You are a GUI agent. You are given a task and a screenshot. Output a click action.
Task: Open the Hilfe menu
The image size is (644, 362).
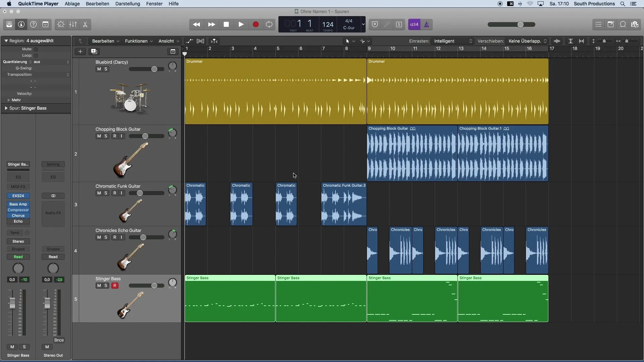pos(173,4)
